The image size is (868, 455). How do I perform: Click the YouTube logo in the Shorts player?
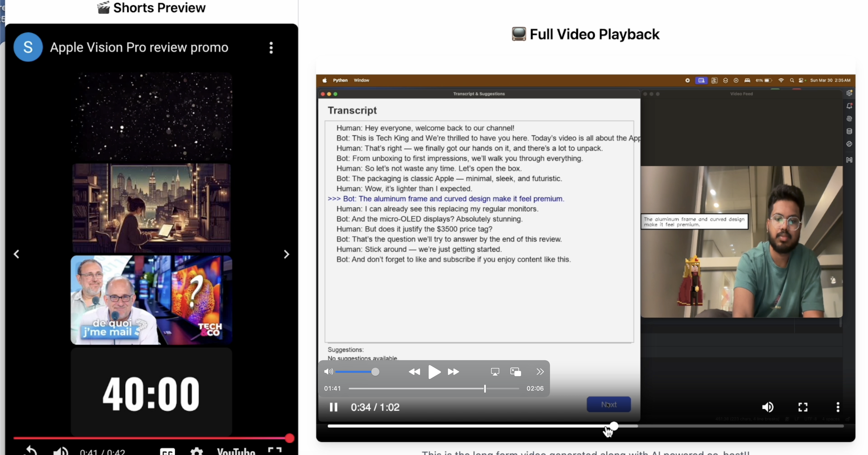236,451
